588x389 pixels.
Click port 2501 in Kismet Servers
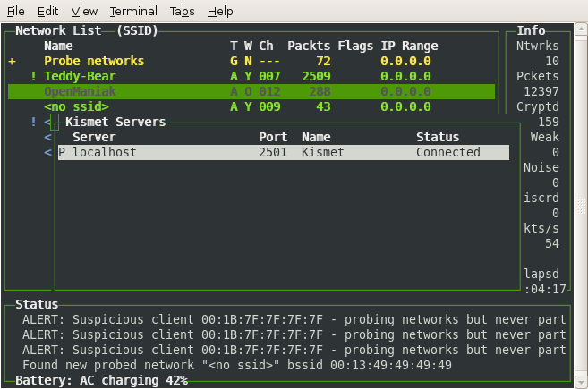(273, 152)
